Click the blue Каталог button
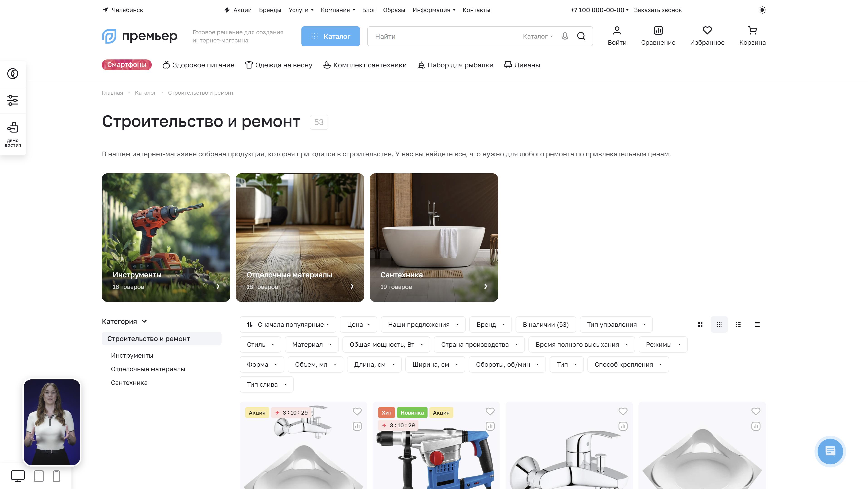The image size is (868, 489). pyautogui.click(x=330, y=36)
